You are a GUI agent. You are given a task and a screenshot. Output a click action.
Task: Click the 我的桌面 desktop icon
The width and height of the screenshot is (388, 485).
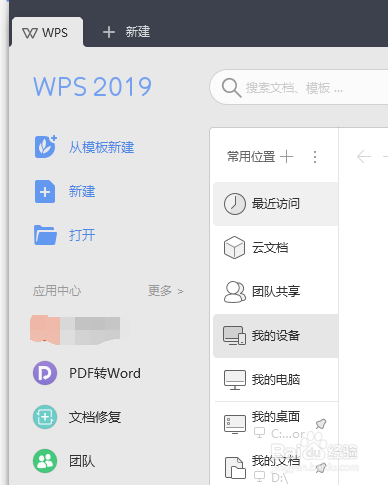pyautogui.click(x=235, y=424)
